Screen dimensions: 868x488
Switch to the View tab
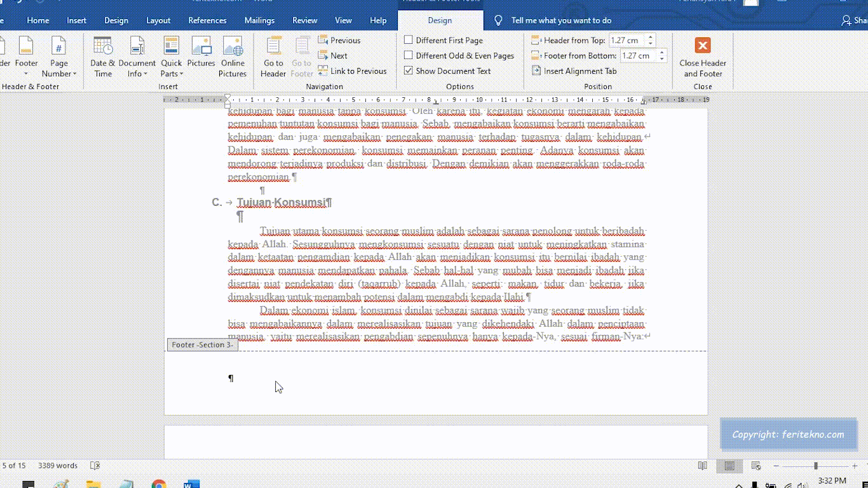343,20
